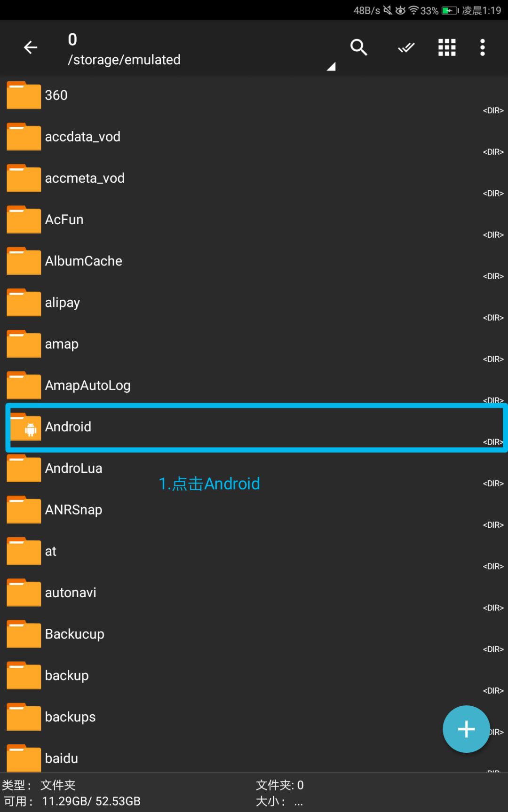Expand the /storage/emulated path dropdown
This screenshot has width=508, height=812.
coord(331,66)
